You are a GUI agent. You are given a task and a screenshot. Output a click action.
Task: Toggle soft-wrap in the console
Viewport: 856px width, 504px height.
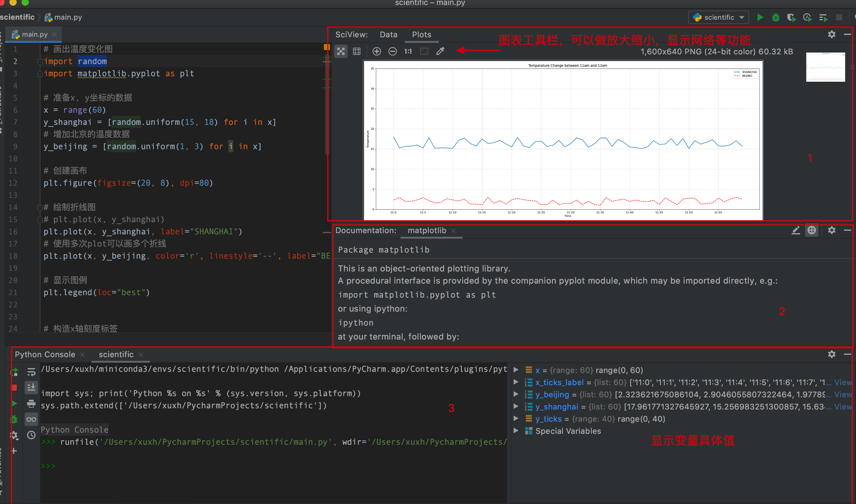click(31, 372)
